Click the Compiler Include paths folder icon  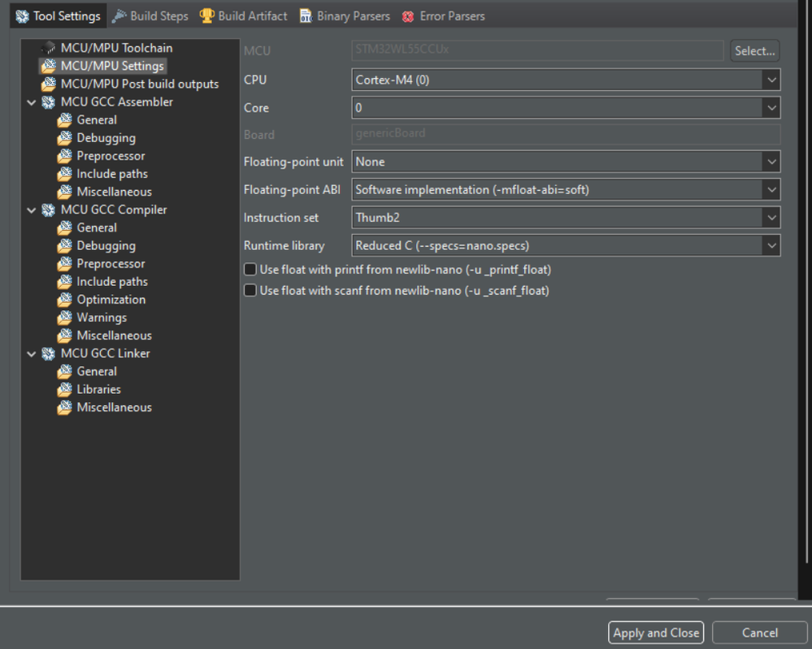pyautogui.click(x=65, y=282)
